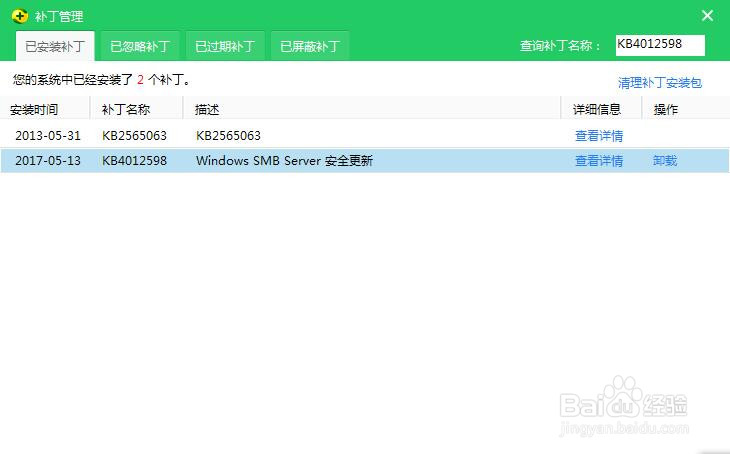Close the 补丁管理 window
Screen dimensions: 730x454
point(707,16)
